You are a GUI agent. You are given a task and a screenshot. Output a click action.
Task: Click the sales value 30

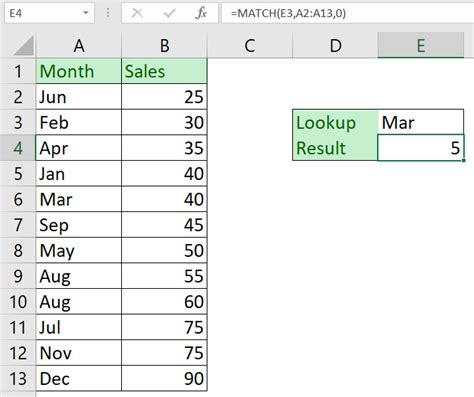[164, 122]
